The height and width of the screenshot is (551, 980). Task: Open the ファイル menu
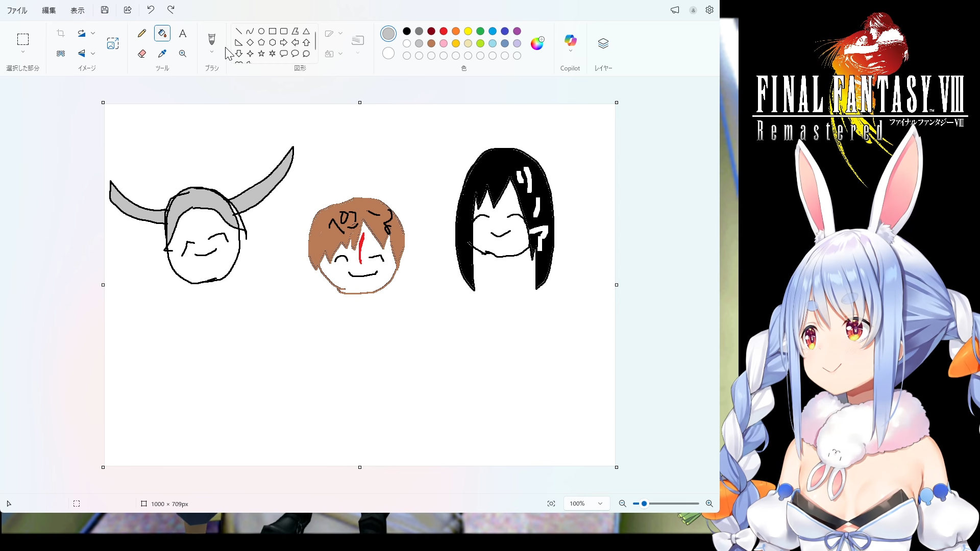17,10
